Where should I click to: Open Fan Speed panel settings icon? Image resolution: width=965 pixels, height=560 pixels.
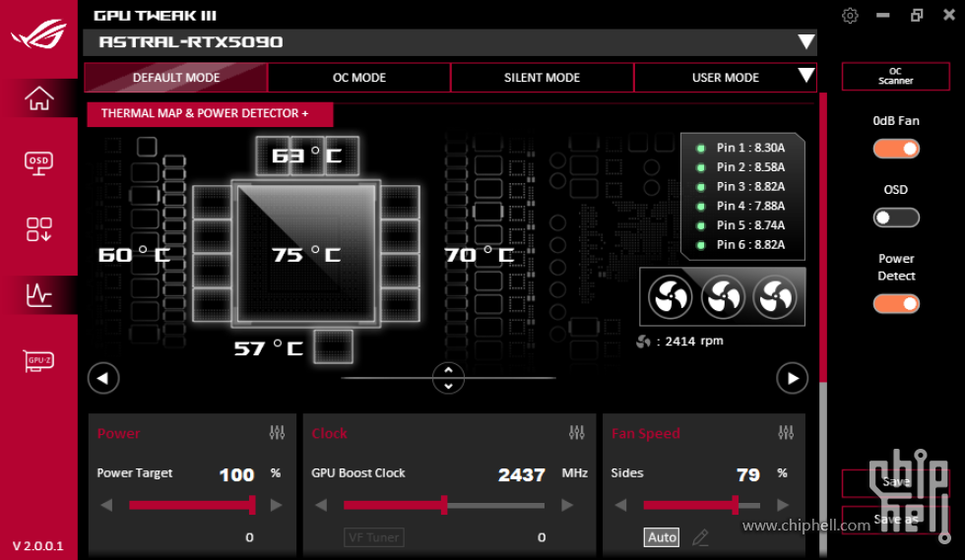(786, 433)
